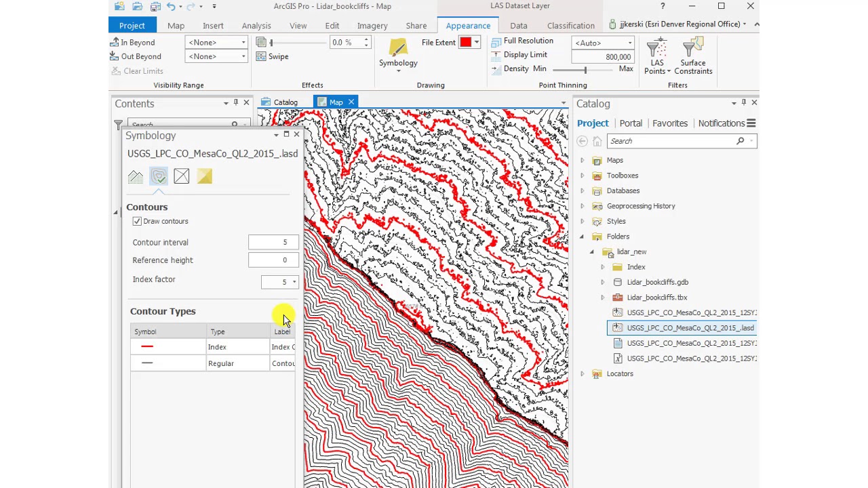The image size is (868, 488).
Task: Click the Catalog pane hamburger menu
Action: tap(751, 123)
